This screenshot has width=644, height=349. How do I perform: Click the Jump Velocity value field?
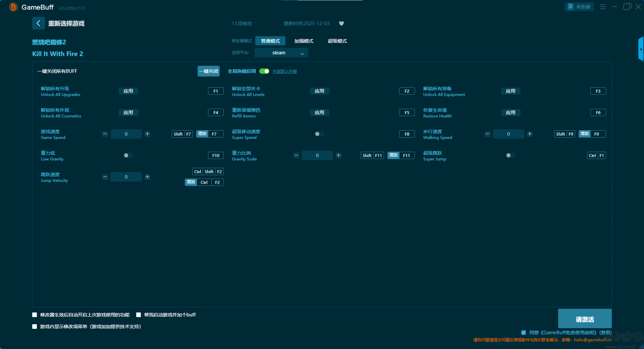(x=126, y=177)
